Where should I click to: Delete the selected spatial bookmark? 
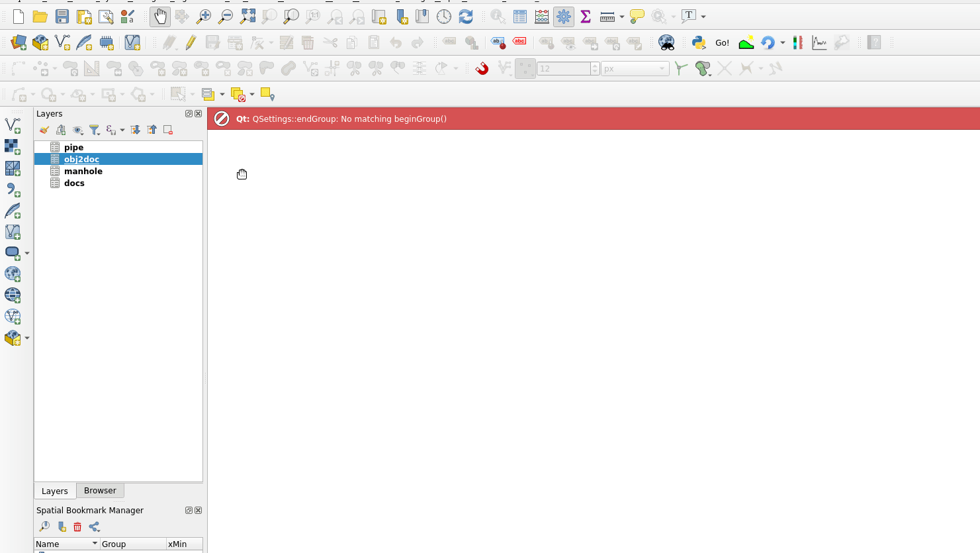click(77, 526)
